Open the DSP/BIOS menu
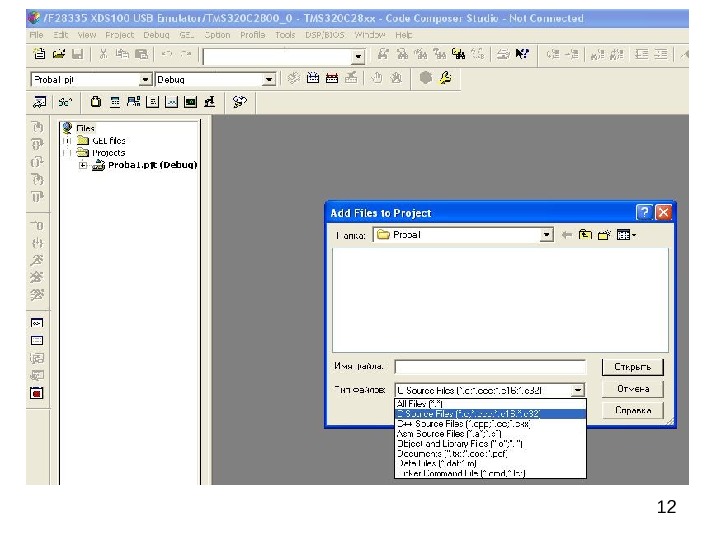 [x=325, y=35]
